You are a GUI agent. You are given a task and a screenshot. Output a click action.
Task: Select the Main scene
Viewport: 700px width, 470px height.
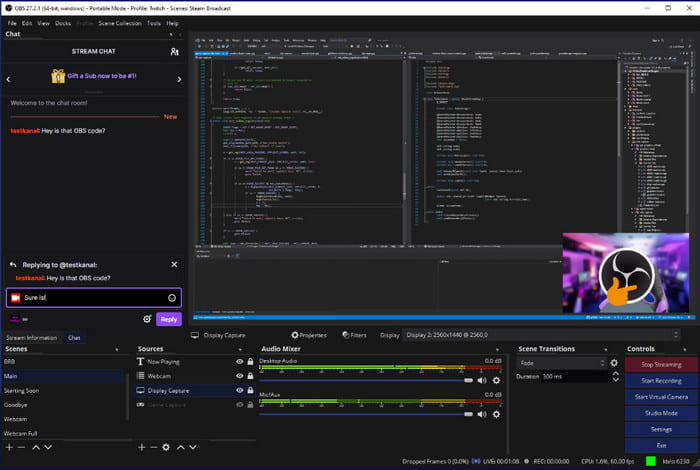(62, 376)
